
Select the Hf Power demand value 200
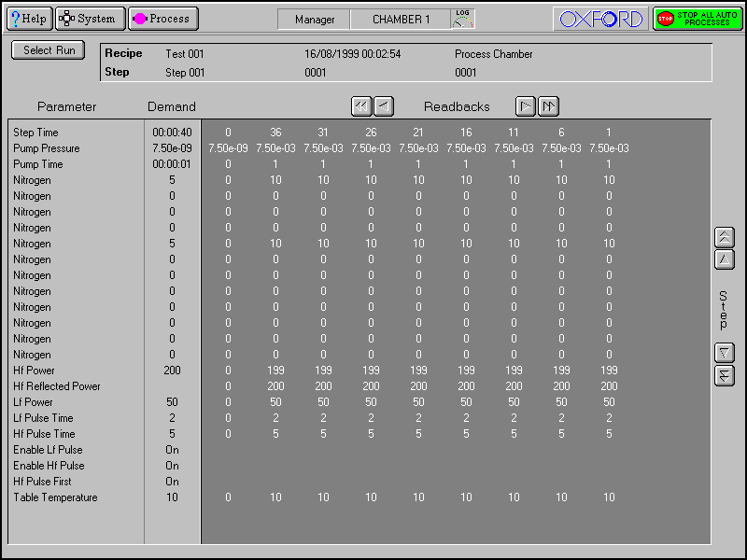[172, 371]
